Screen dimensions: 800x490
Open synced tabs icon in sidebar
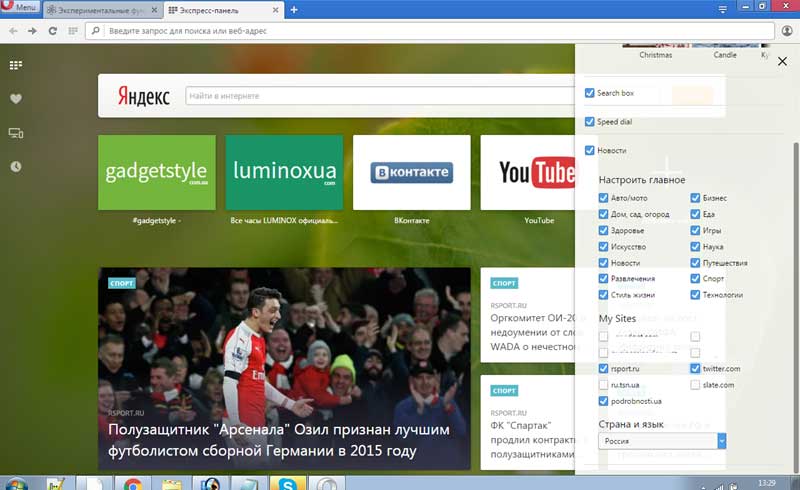pos(16,133)
